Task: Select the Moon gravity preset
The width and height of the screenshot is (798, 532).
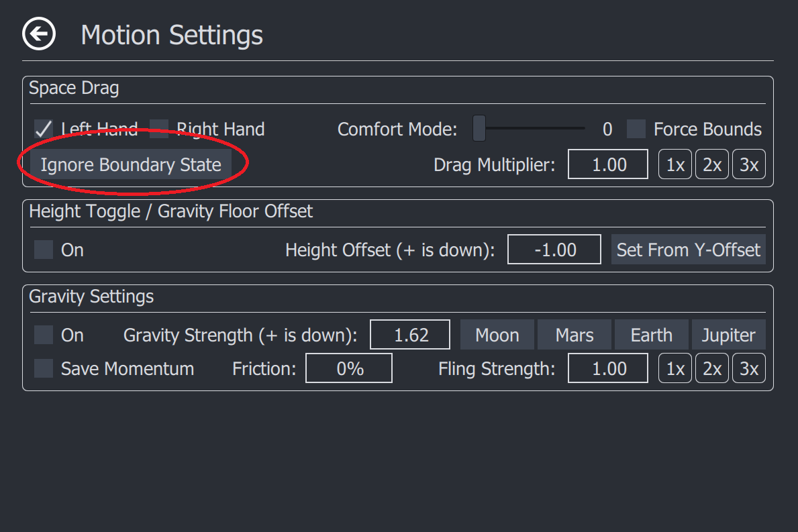Action: (x=497, y=335)
